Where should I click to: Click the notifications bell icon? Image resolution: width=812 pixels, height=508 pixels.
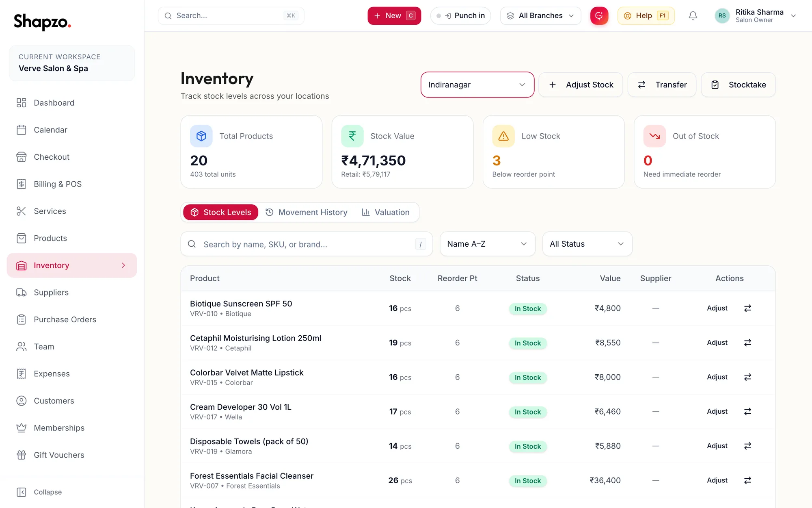[693, 16]
